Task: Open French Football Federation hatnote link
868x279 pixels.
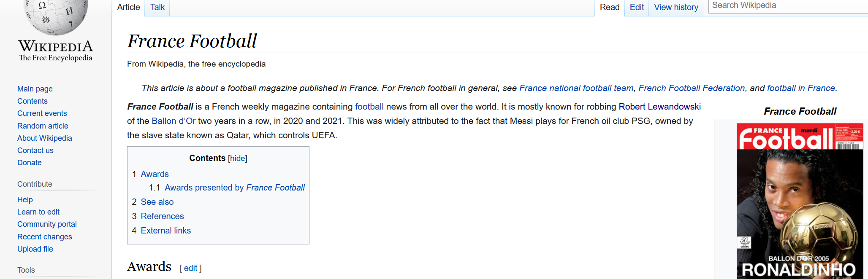Action: (x=692, y=88)
